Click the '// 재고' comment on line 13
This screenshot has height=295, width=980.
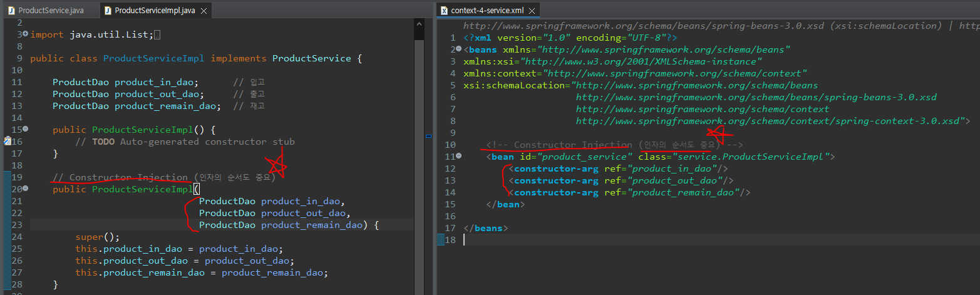pos(249,106)
